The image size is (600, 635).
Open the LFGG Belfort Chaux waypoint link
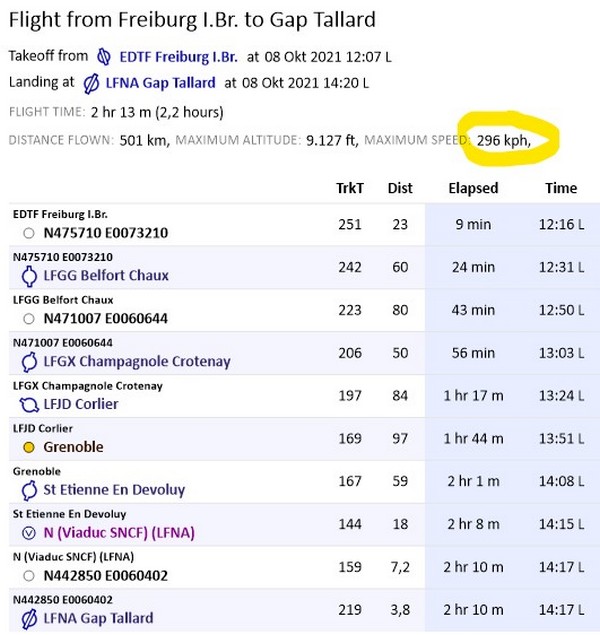coord(106,275)
